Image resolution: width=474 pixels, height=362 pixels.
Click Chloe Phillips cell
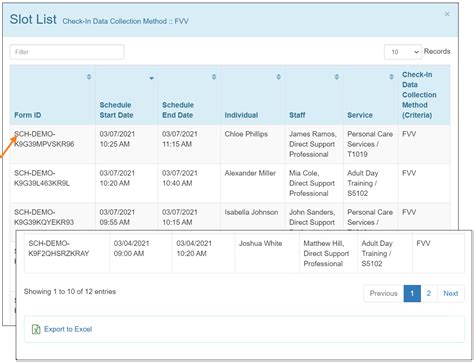point(246,134)
